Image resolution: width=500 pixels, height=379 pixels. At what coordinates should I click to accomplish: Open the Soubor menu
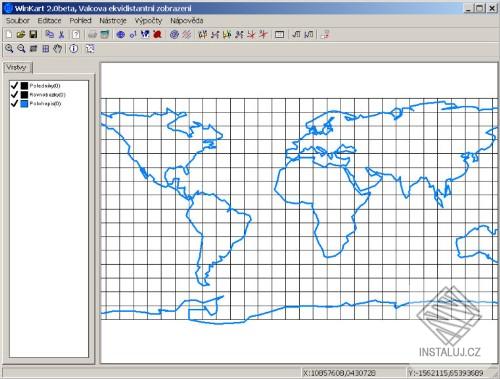[18, 21]
